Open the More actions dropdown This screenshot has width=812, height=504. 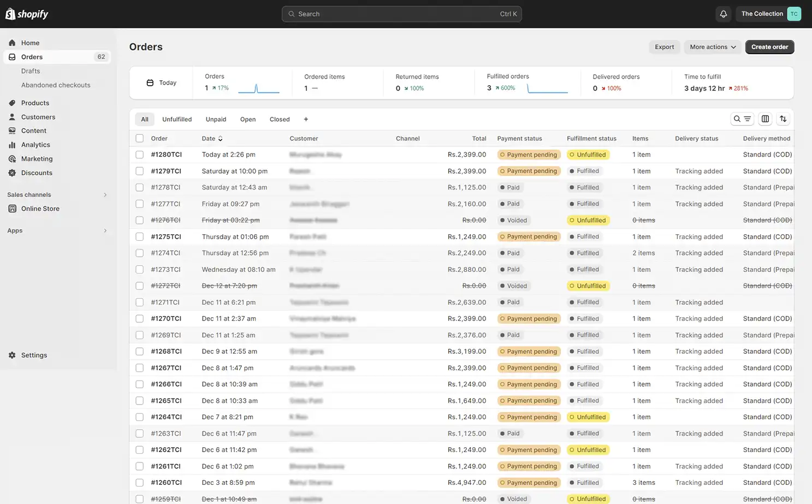(712, 47)
